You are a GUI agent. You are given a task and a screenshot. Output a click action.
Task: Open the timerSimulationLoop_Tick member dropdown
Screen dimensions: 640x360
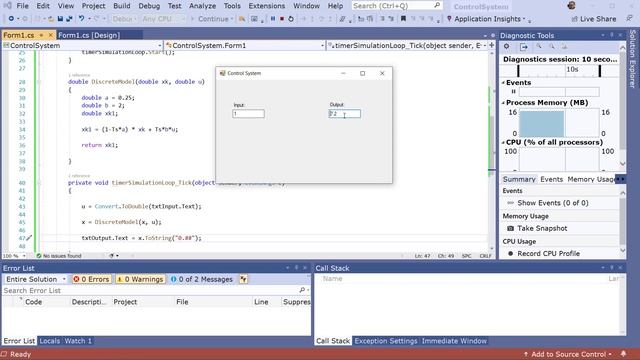407,45
